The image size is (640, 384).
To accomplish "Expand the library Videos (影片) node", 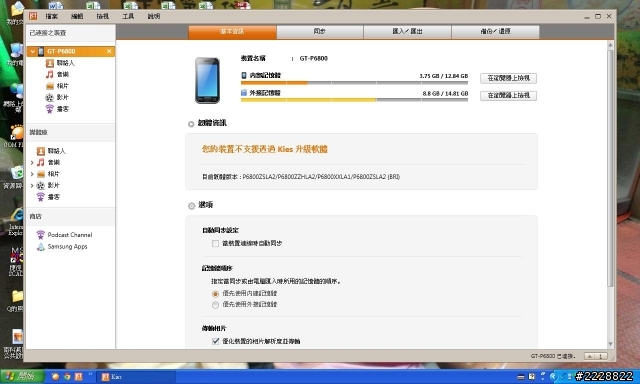I will coord(32,185).
